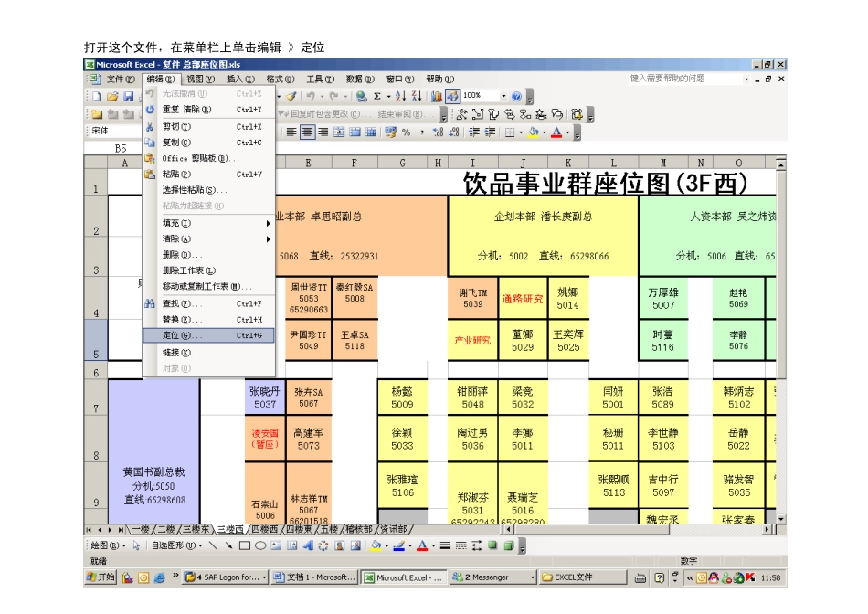Open the 自选图形 AutoShapes dropdown

(x=177, y=545)
